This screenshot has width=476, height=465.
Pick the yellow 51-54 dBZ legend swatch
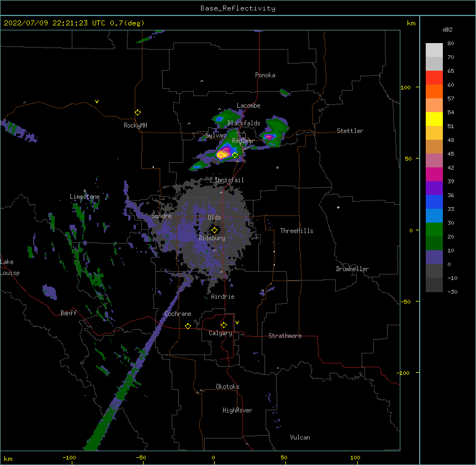[x=434, y=119]
